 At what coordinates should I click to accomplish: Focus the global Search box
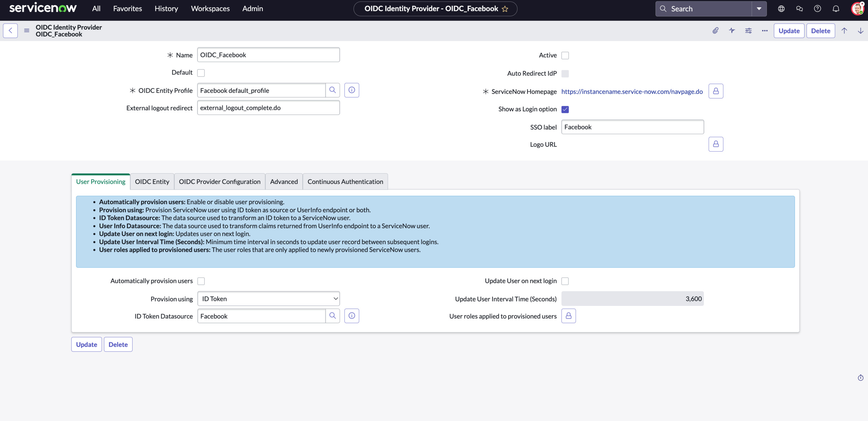(x=704, y=9)
